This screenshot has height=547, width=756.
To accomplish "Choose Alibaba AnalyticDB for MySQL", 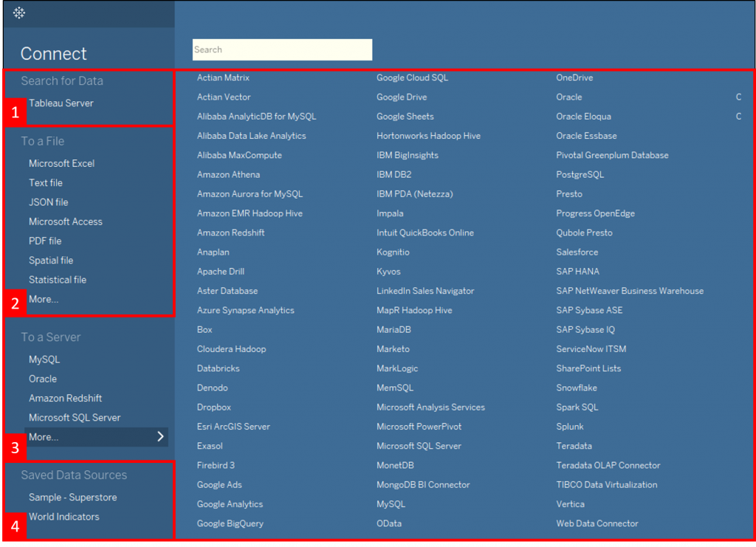I will pos(256,116).
